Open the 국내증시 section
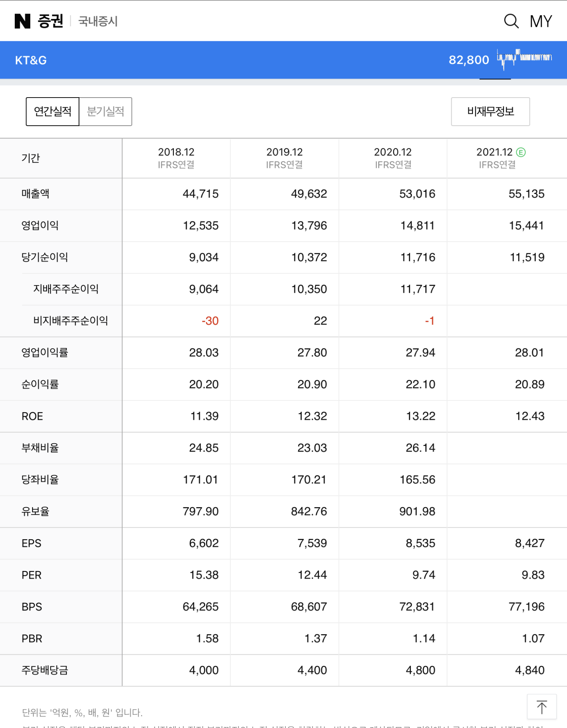This screenshot has height=728, width=567. tap(98, 22)
